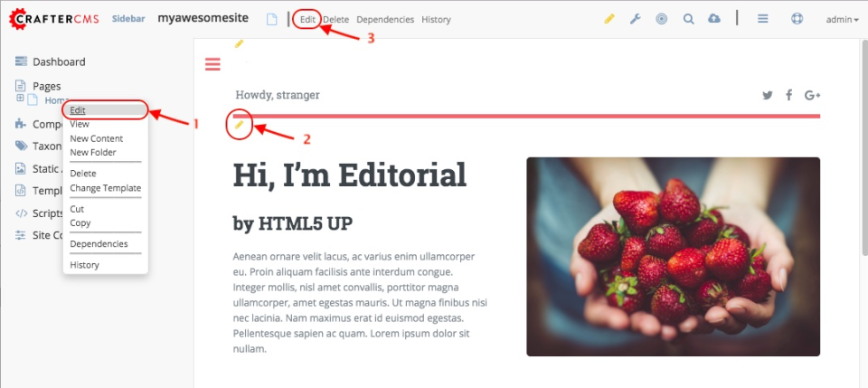Click the Dashboard sidebar icon

pos(21,62)
